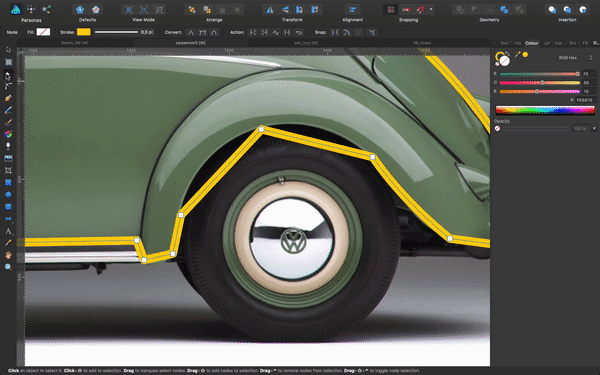This screenshot has height=375, width=600.
Task: Click the Smooth Curve action icon
Action: coord(276,33)
